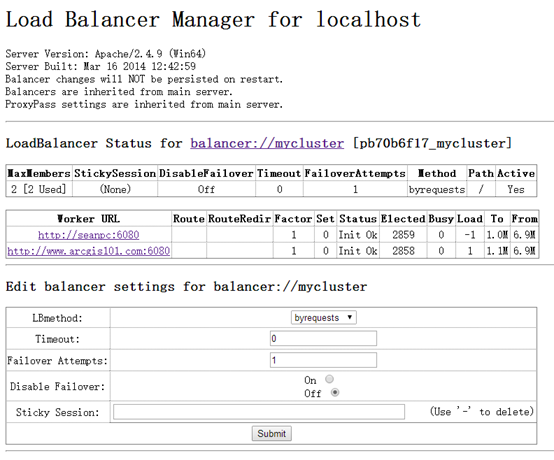Open worker http://seanpc:6080 link
The image size is (554, 460).
pyautogui.click(x=89, y=235)
